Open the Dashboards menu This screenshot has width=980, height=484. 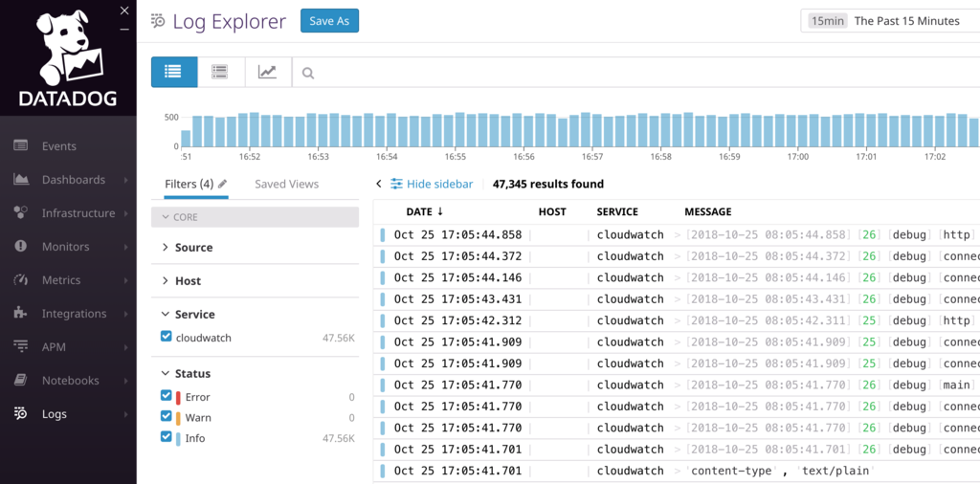(x=73, y=180)
